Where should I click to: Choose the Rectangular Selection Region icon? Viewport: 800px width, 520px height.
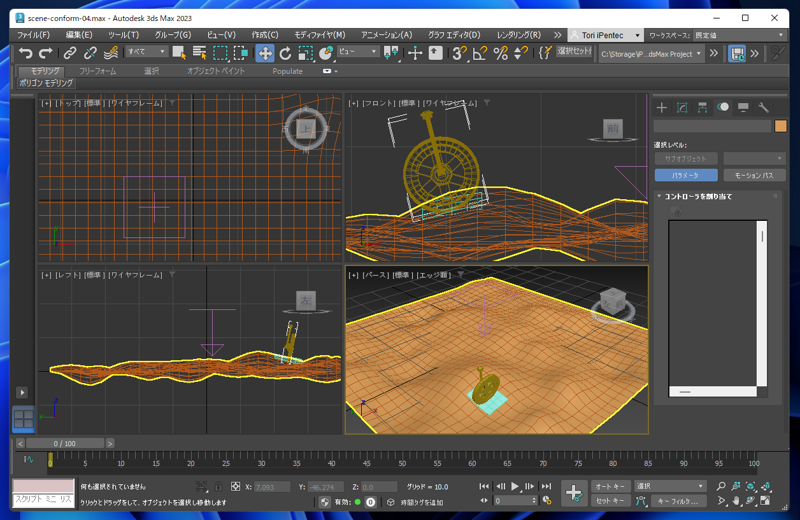pos(220,53)
